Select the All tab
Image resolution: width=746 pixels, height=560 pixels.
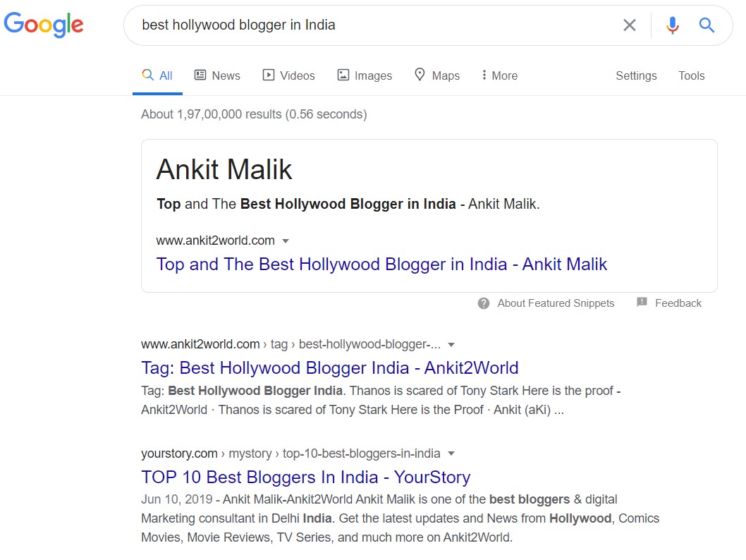tap(157, 75)
